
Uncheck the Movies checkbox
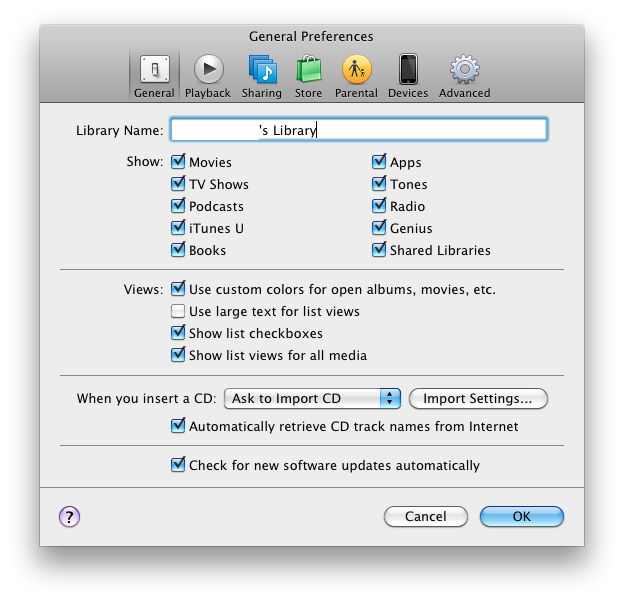tap(178, 162)
